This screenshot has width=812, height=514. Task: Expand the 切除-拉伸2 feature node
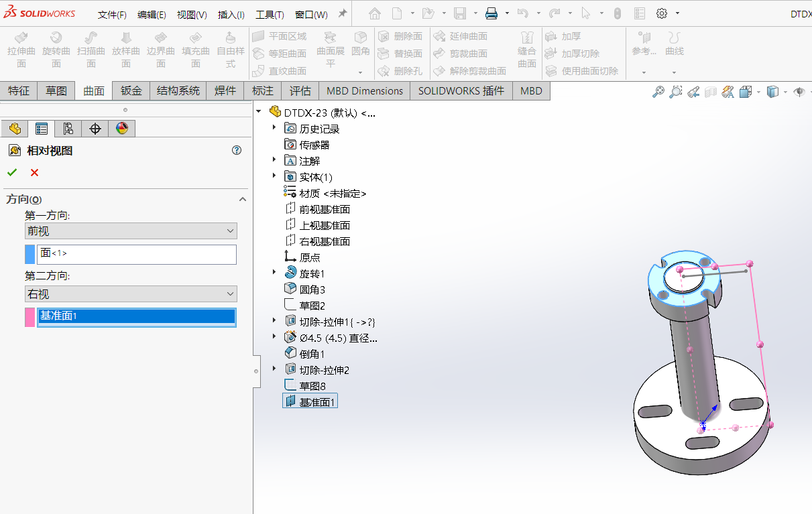pos(274,369)
